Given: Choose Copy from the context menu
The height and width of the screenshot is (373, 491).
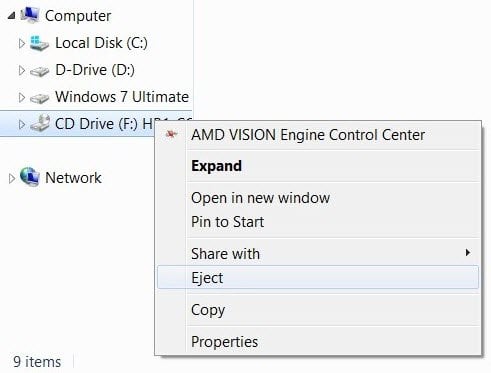Looking at the screenshot, I should click(208, 310).
